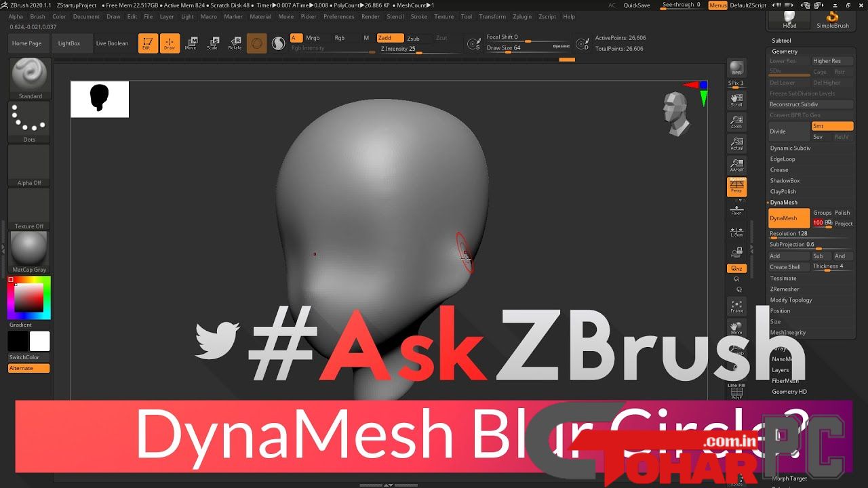Viewport: 868px width, 488px height.
Task: Expand the Crease section
Action: [779, 169]
